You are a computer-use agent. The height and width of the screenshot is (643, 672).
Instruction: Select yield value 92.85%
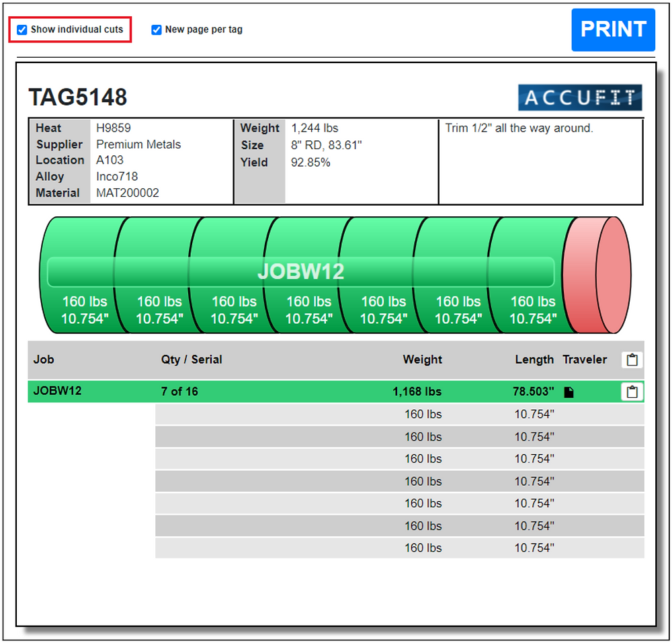pyautogui.click(x=310, y=163)
